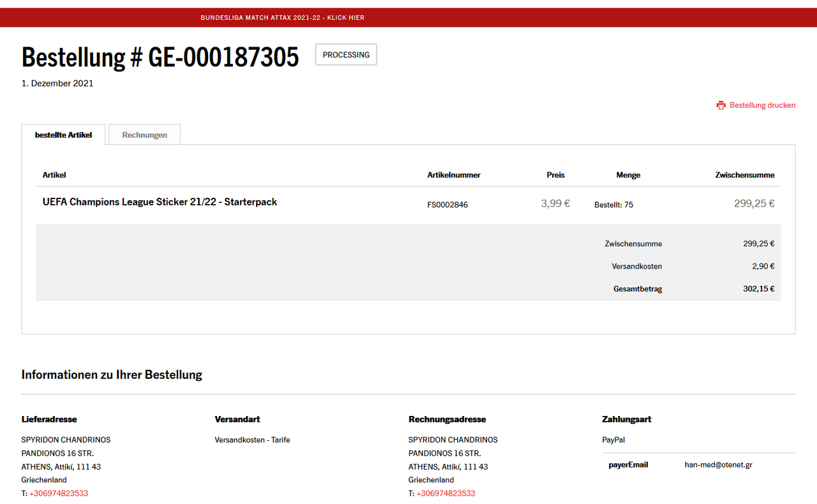
Task: Click the Informationen zu Ihrer Bestellung heading
Action: (112, 374)
